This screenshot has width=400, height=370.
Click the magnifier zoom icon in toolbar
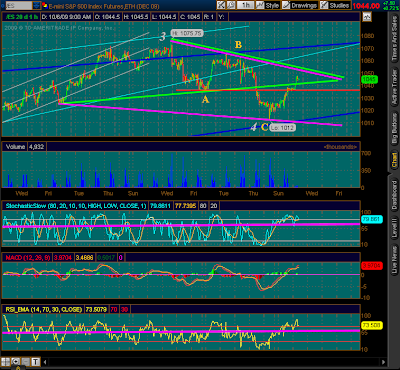pos(231,5)
